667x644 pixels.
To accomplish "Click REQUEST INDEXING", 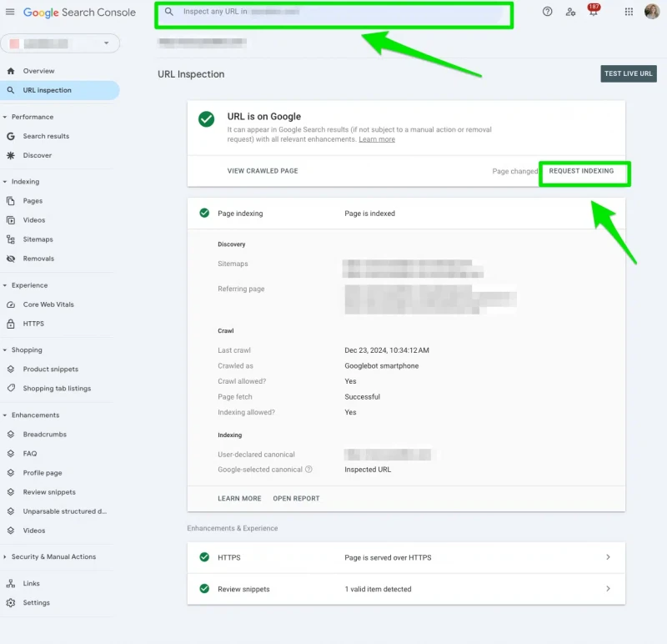I will click(581, 171).
